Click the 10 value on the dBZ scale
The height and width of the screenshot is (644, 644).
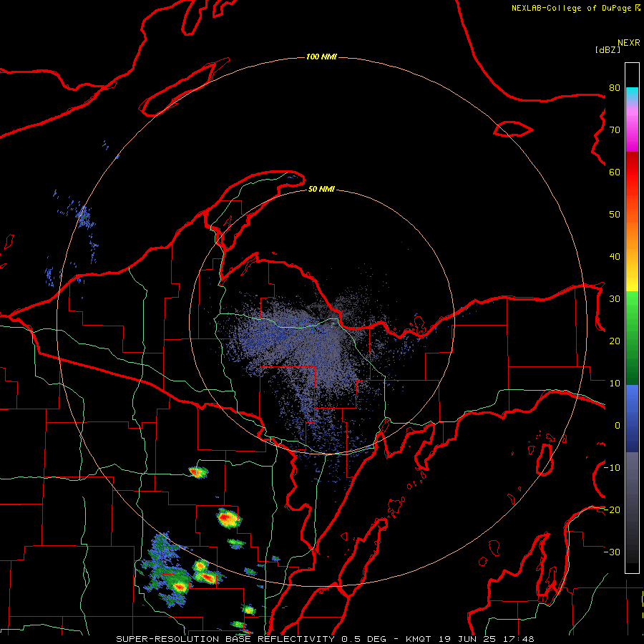[615, 384]
